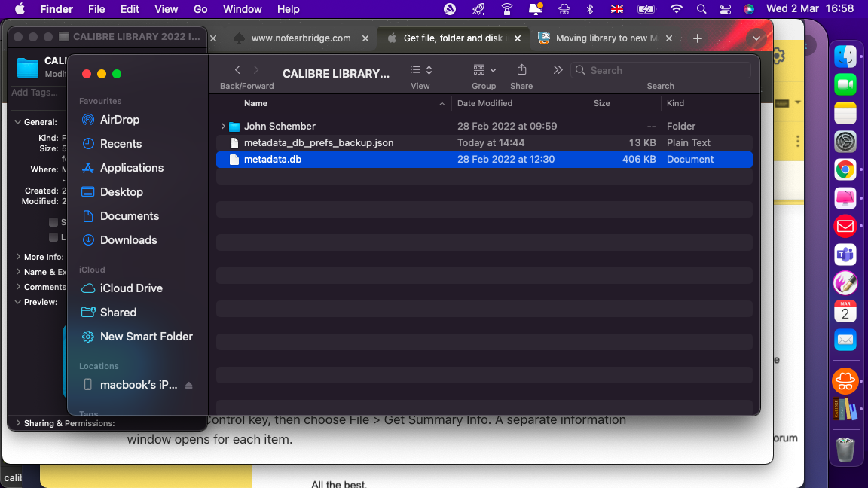Open the Window menu in the menu bar

[242, 9]
